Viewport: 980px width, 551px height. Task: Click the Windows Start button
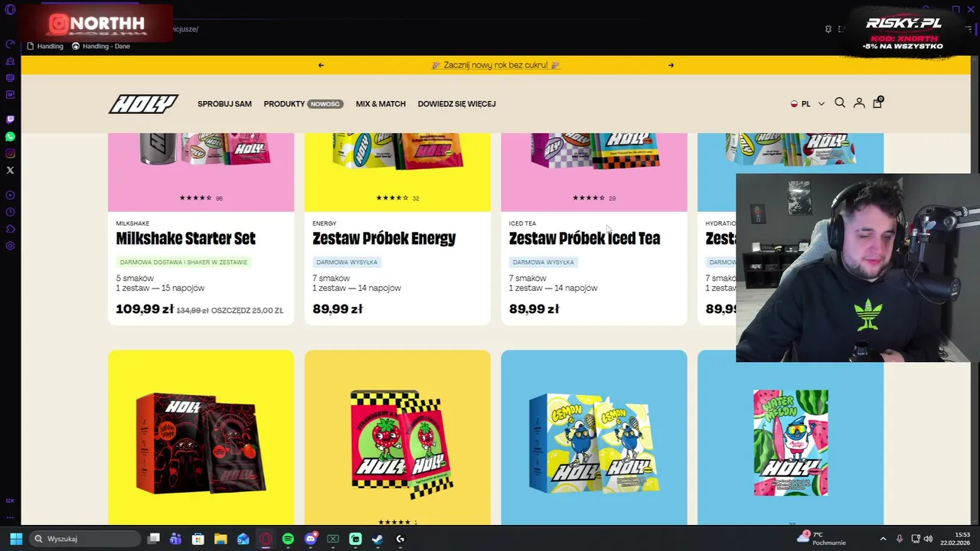[x=16, y=539]
